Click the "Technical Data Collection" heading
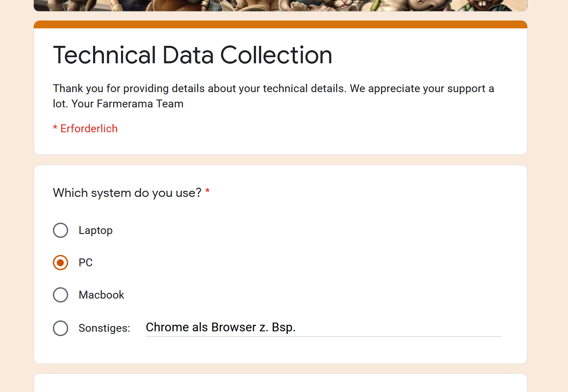This screenshot has width=568, height=392. pyautogui.click(x=193, y=55)
